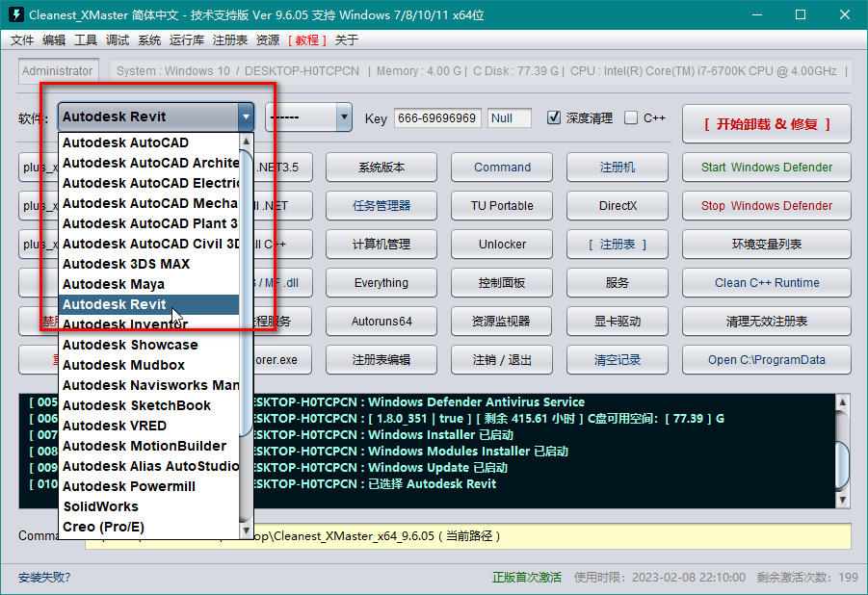Choose Autodesk Mudbox option

(x=149, y=365)
